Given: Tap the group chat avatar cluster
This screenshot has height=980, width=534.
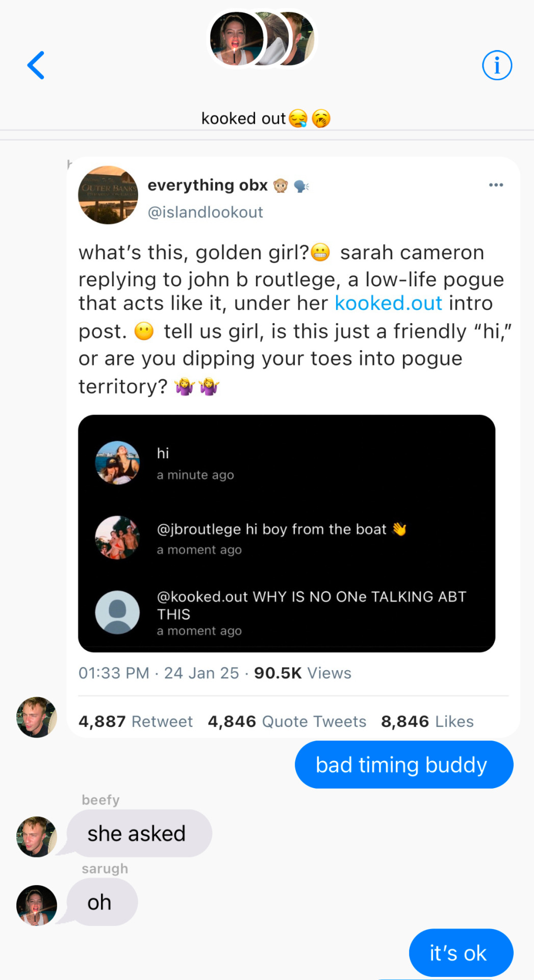Looking at the screenshot, I should pyautogui.click(x=263, y=39).
